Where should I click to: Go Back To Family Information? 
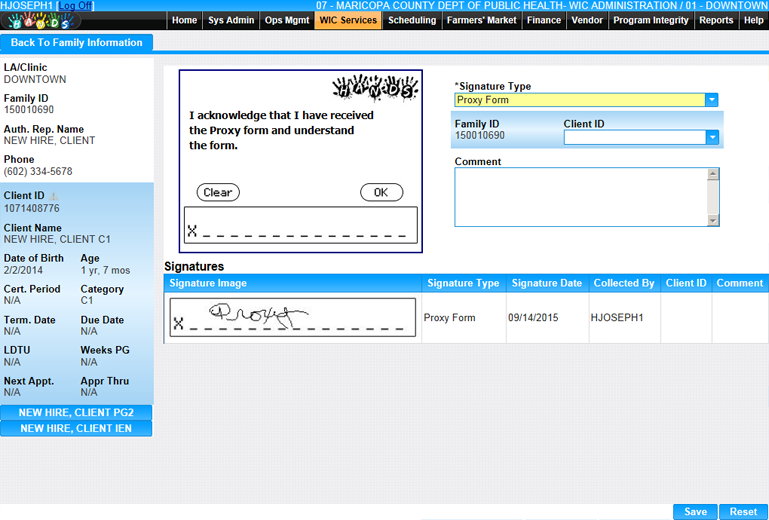[x=77, y=43]
